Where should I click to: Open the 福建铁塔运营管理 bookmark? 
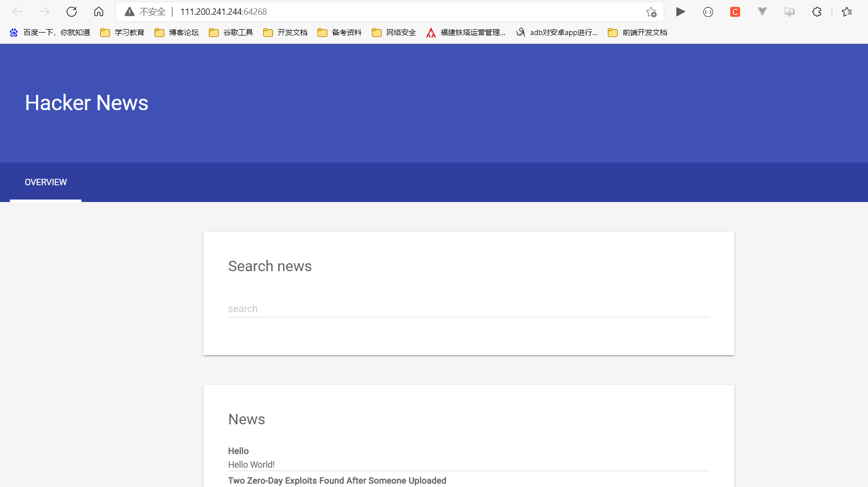tap(466, 33)
